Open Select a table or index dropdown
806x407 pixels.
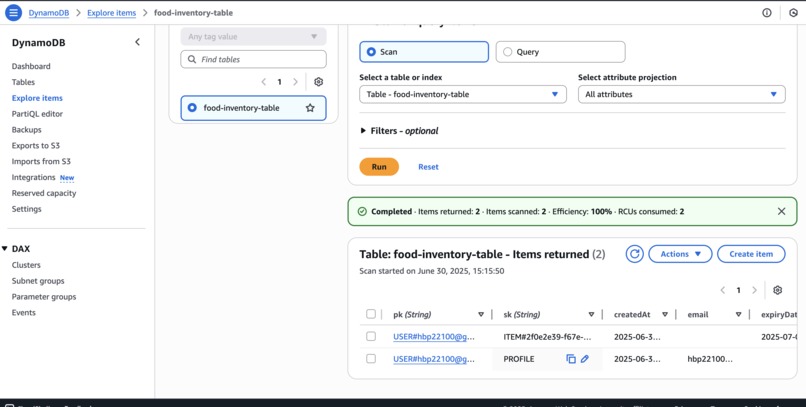463,94
